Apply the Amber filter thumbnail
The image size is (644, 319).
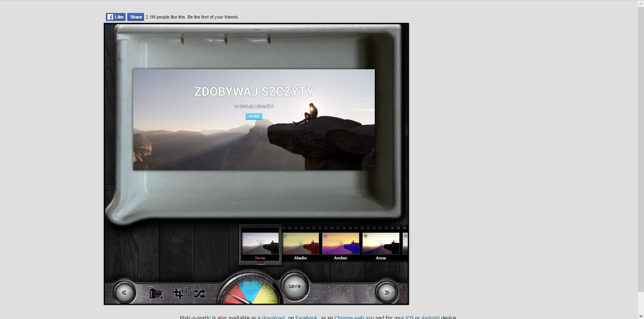pos(341,243)
